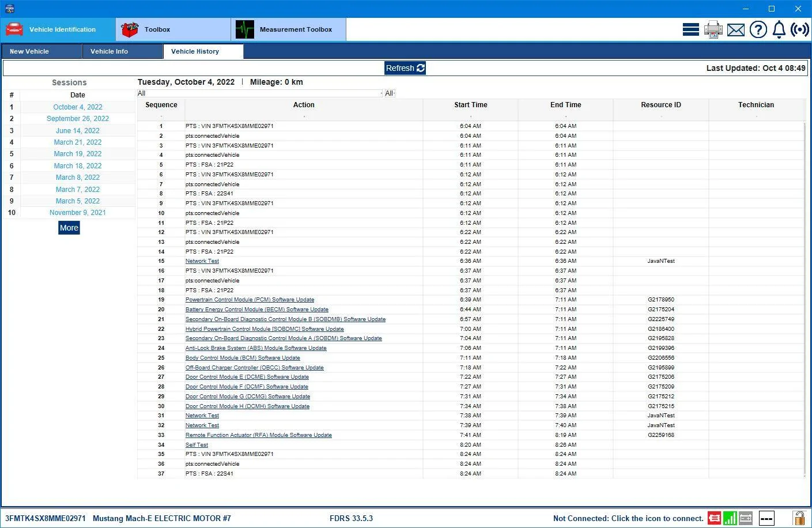
Task: Click the black dashes indicator box
Action: (766, 519)
